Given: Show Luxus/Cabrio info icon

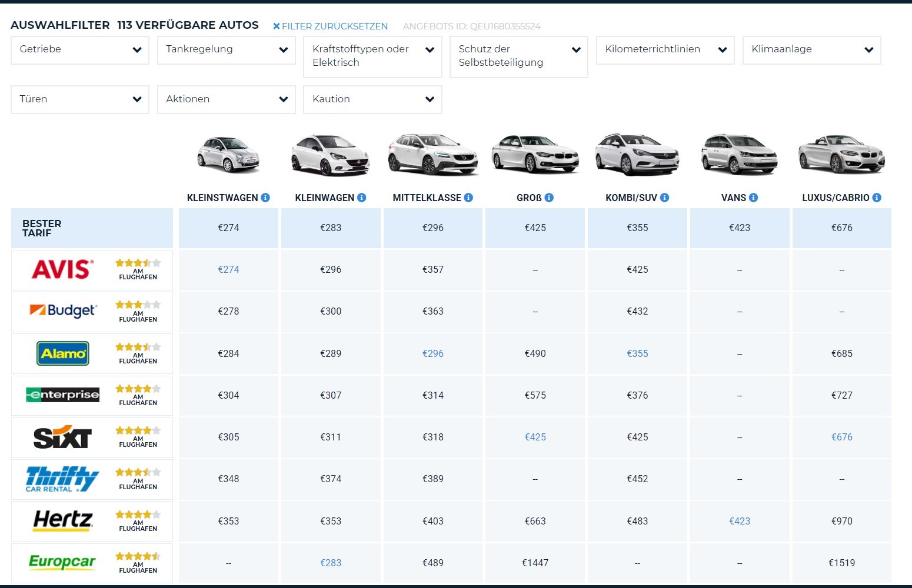Looking at the screenshot, I should tap(877, 198).
